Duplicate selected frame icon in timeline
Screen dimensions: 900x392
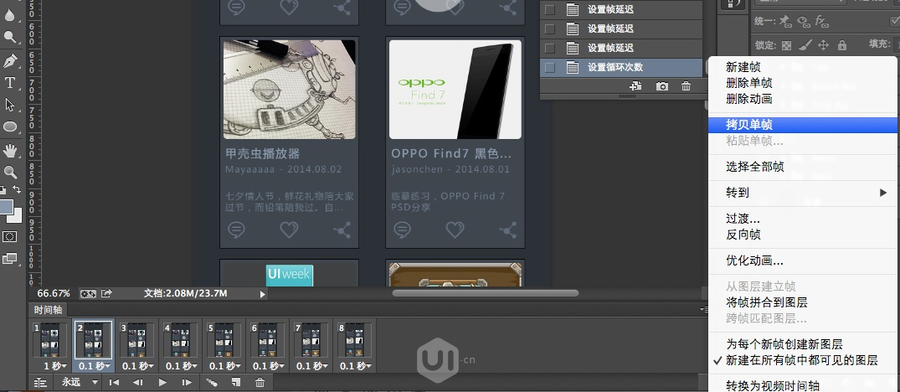click(235, 382)
